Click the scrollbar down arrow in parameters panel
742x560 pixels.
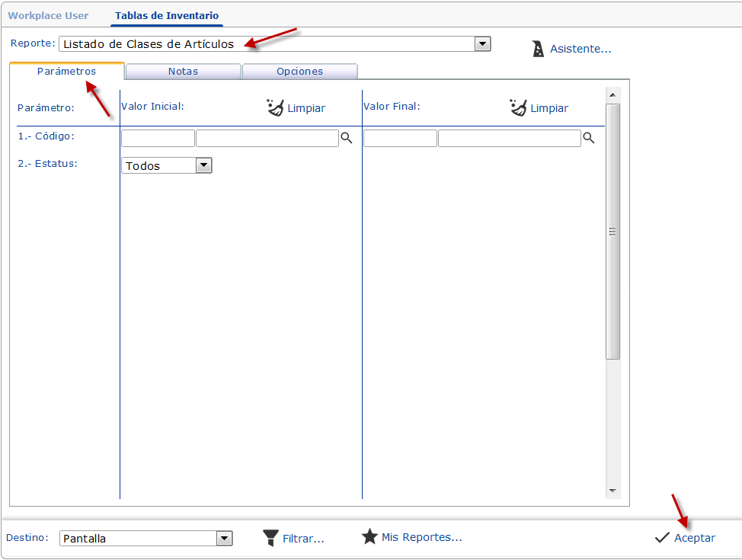coord(612,491)
